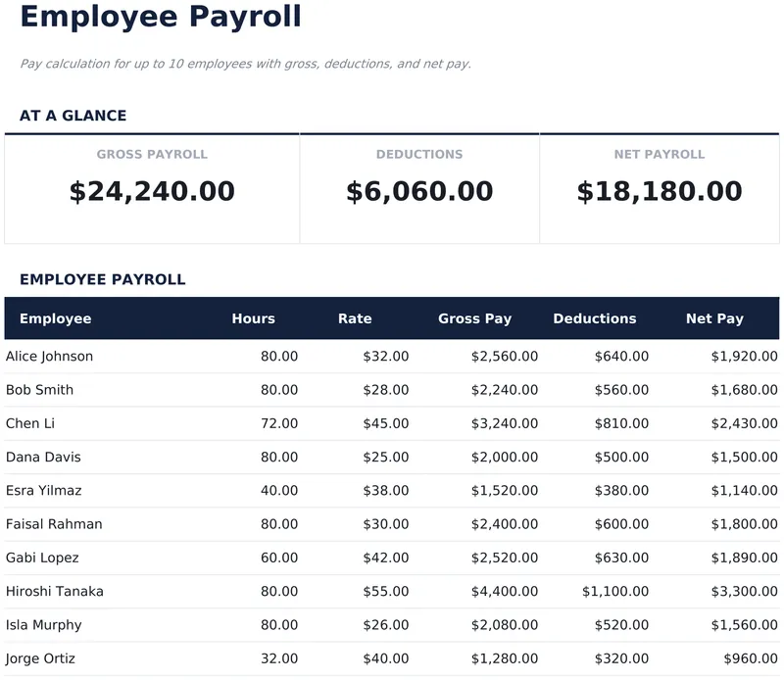Click Chen Li's hours value 72.00

(279, 423)
